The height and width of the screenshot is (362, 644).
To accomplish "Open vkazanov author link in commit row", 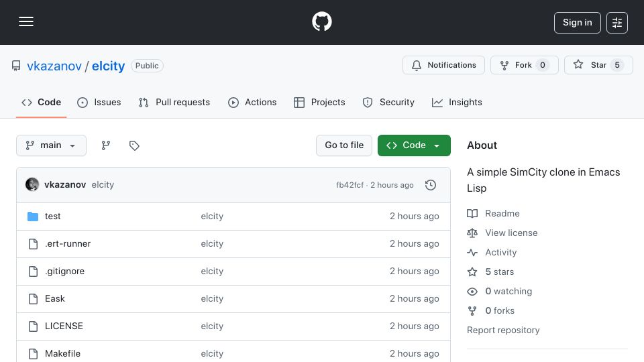I will coord(65,185).
